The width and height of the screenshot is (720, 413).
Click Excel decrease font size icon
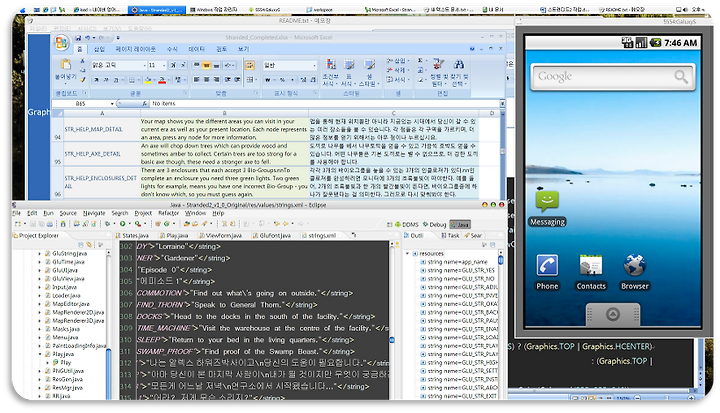(x=183, y=65)
